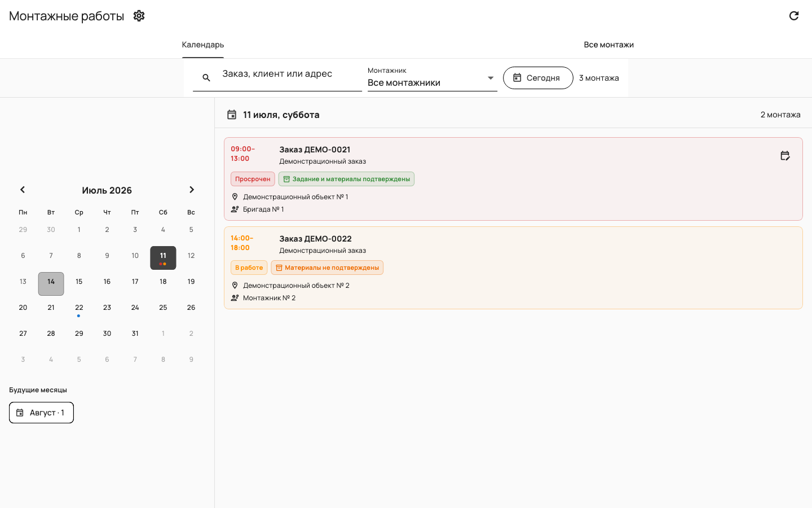Select the Календарь tab
This screenshot has height=508, width=812.
point(203,45)
